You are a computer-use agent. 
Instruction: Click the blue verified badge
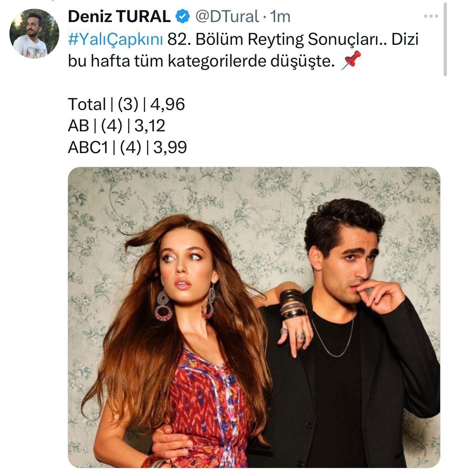point(183,16)
